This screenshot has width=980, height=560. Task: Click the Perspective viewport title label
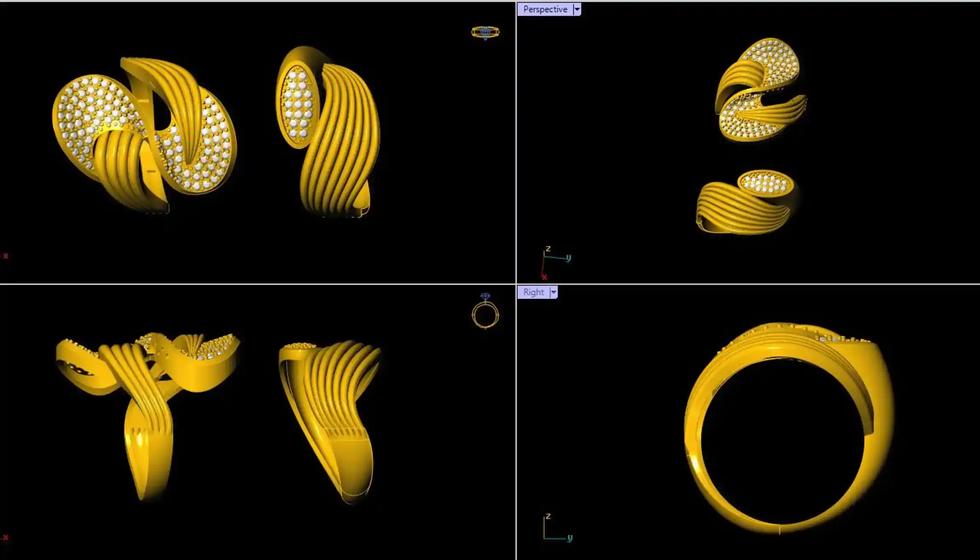[545, 9]
